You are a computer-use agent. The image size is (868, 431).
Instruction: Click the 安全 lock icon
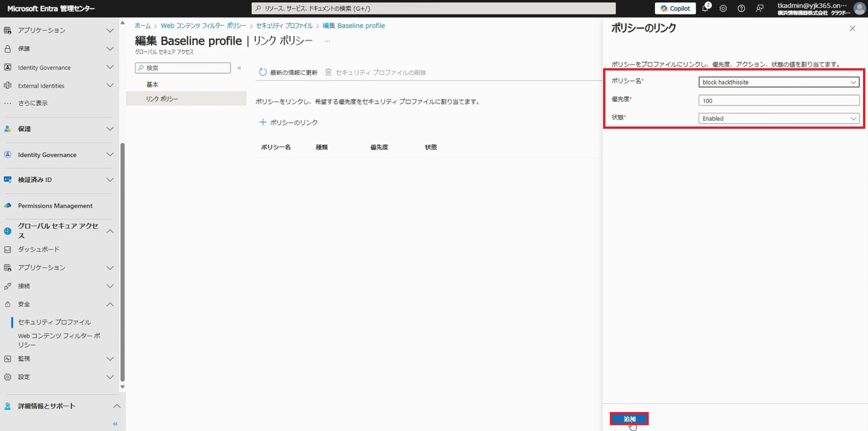pyautogui.click(x=8, y=304)
